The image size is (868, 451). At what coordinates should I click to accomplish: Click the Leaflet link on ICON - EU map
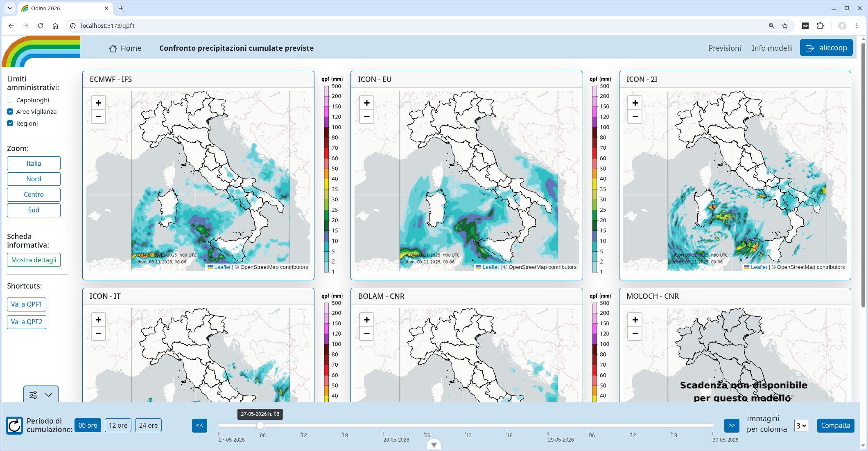(x=491, y=267)
